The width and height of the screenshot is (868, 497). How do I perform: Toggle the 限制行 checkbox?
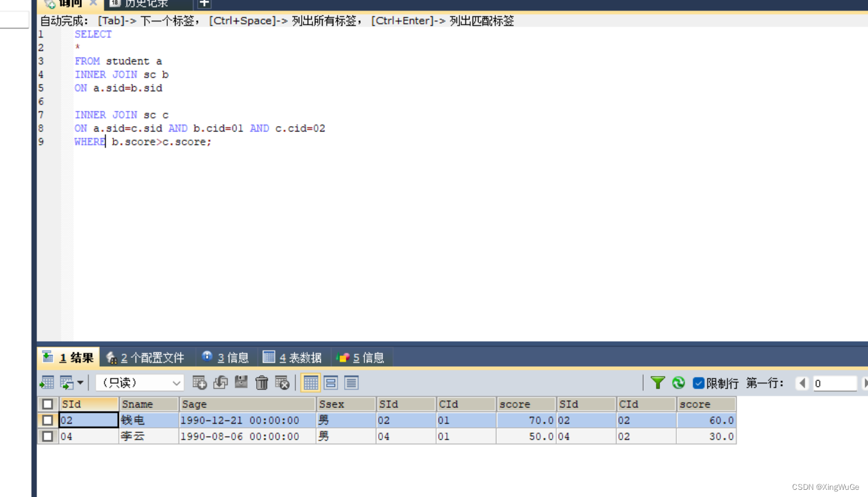698,383
